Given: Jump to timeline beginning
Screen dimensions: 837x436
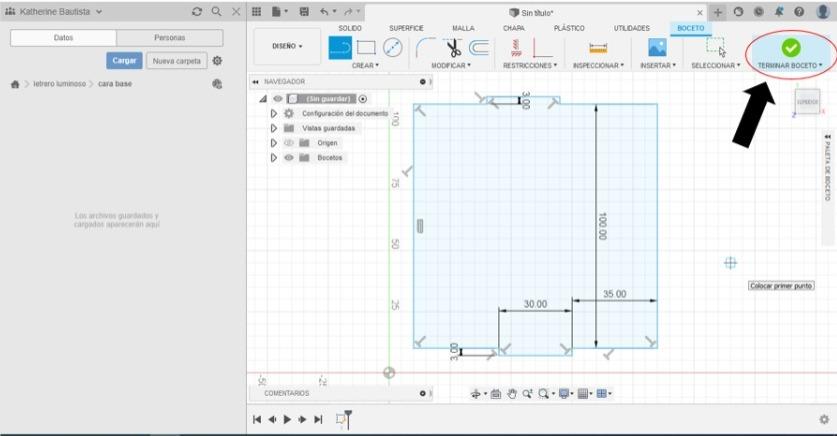Looking at the screenshot, I should click(257, 419).
